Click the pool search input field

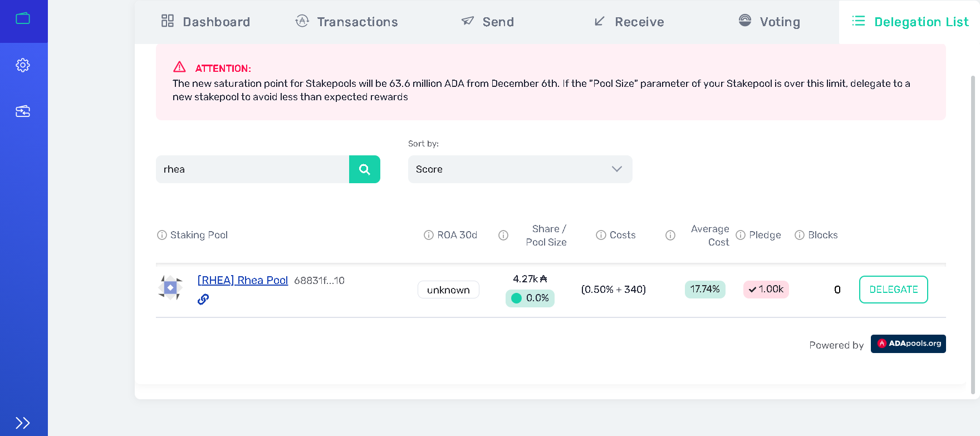click(252, 169)
